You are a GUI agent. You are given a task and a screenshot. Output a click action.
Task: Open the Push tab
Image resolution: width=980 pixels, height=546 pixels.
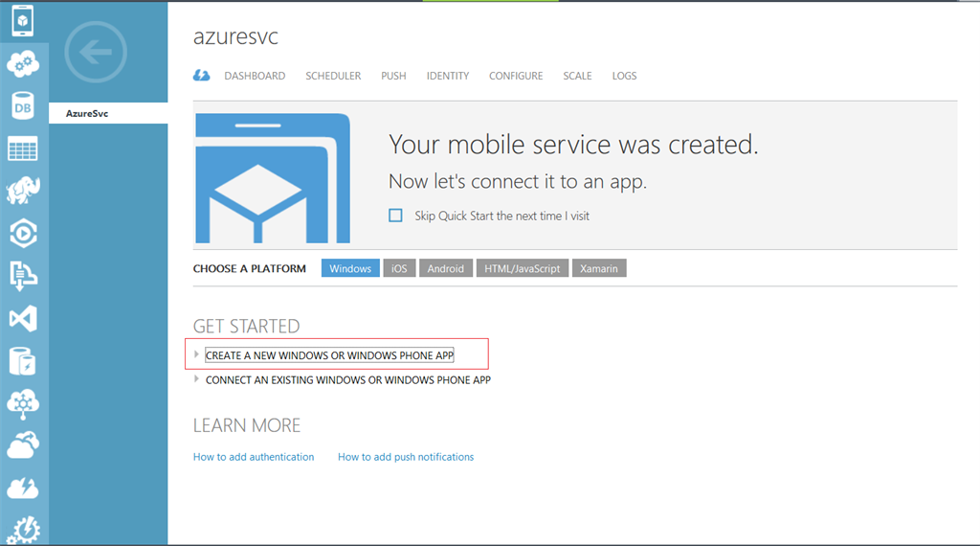393,76
